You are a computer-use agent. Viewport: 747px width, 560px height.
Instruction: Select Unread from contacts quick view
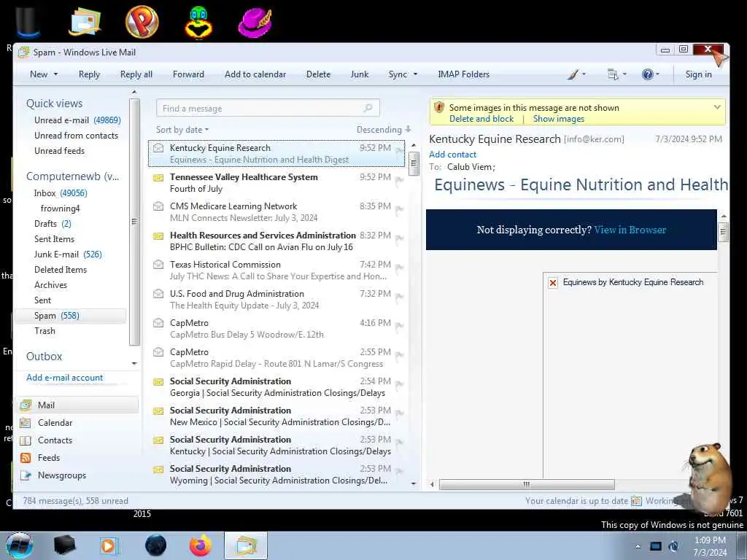76,135
